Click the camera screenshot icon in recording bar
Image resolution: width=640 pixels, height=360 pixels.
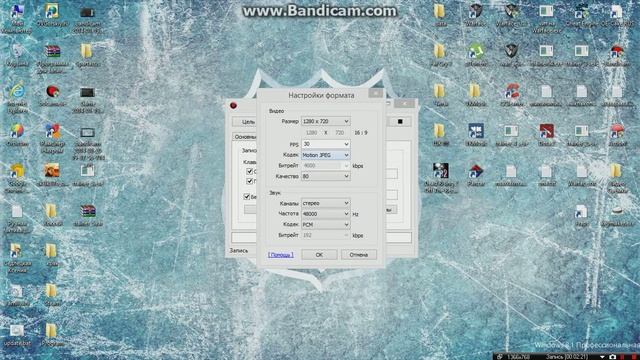pos(612,357)
